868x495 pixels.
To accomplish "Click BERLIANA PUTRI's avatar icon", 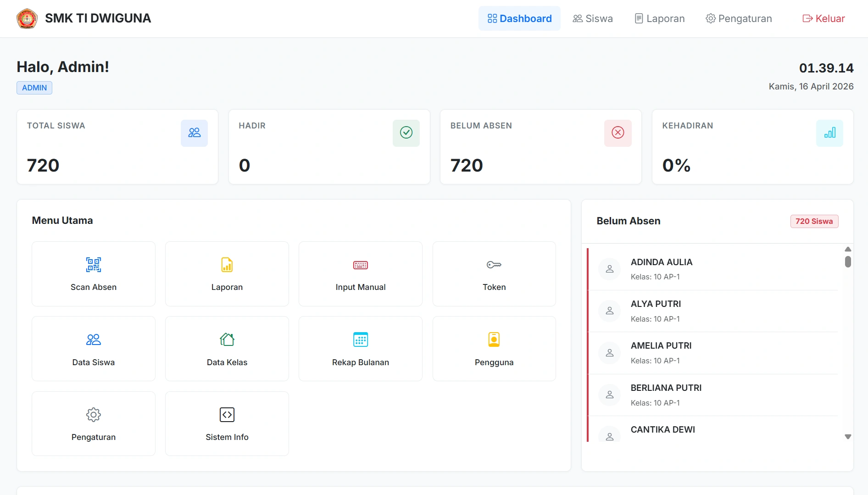I will pos(610,395).
